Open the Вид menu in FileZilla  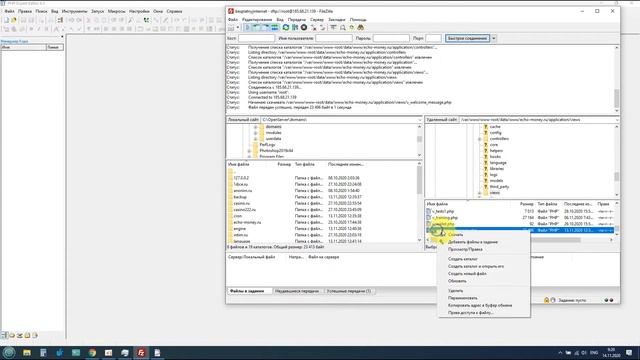(x=280, y=20)
